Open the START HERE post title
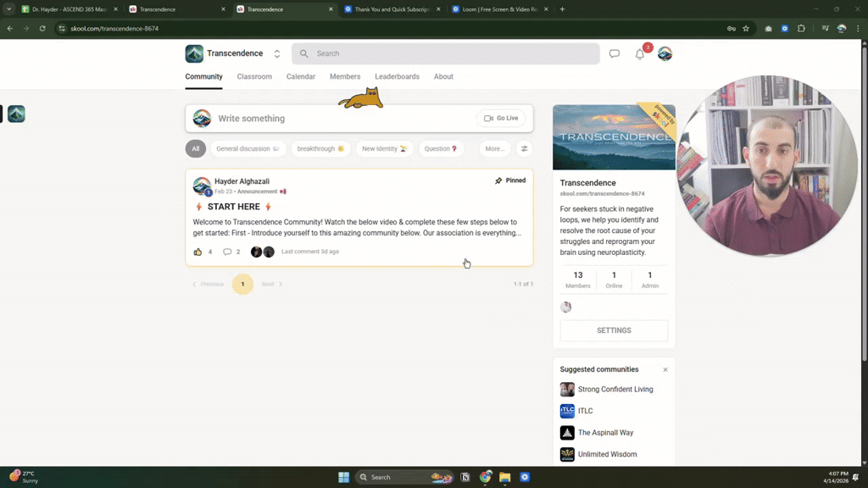 tap(234, 207)
